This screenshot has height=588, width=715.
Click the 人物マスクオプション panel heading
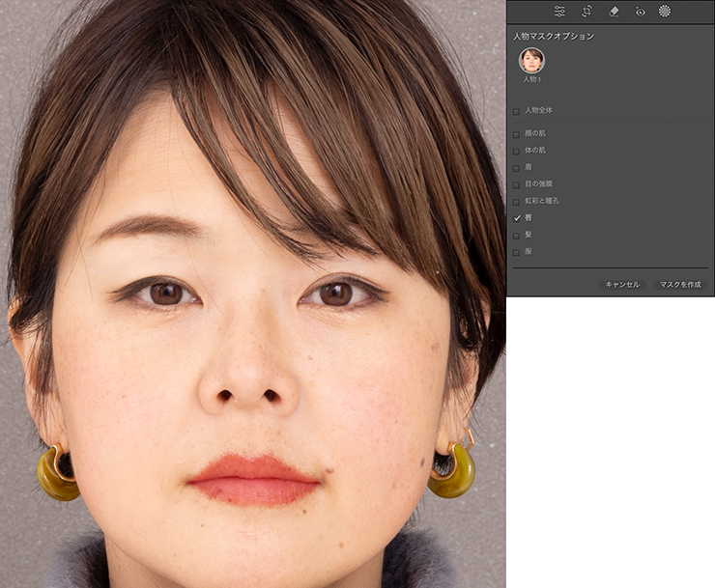click(554, 36)
